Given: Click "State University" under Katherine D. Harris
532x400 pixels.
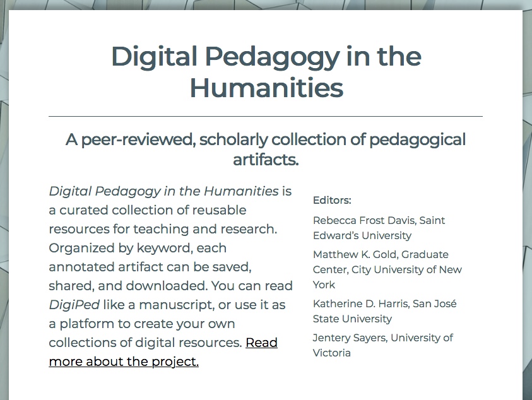Looking at the screenshot, I should (352, 319).
